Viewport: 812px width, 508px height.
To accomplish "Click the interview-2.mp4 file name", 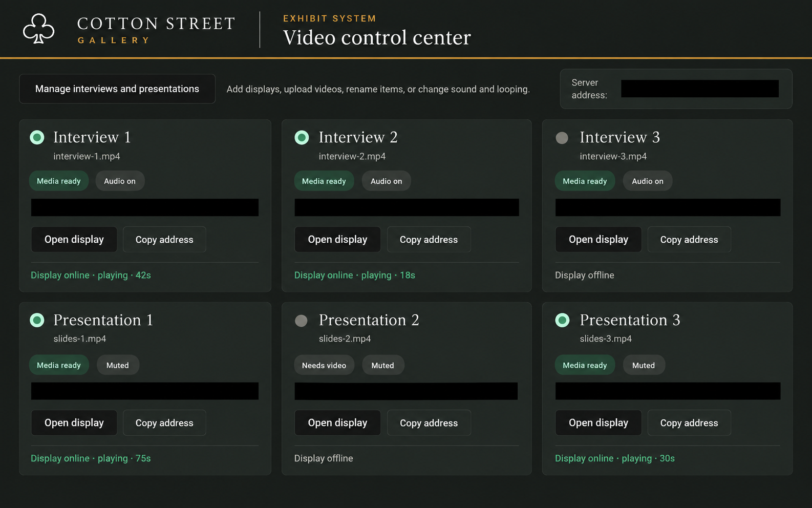I will pyautogui.click(x=352, y=156).
